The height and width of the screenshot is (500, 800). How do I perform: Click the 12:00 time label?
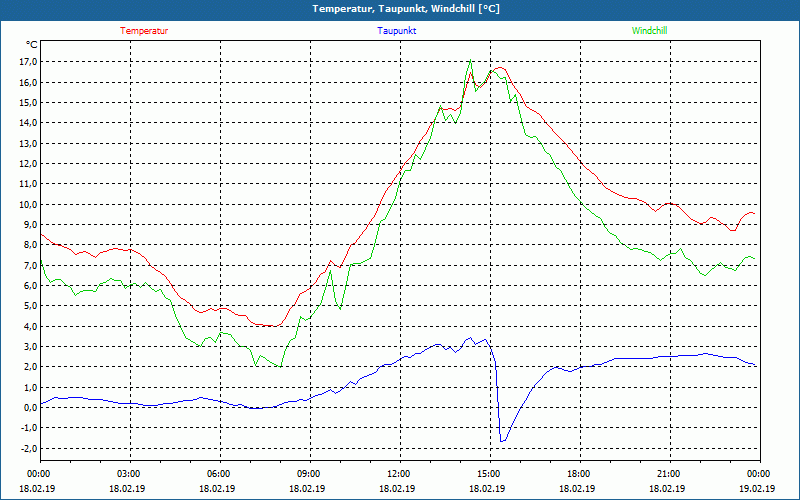click(x=397, y=474)
